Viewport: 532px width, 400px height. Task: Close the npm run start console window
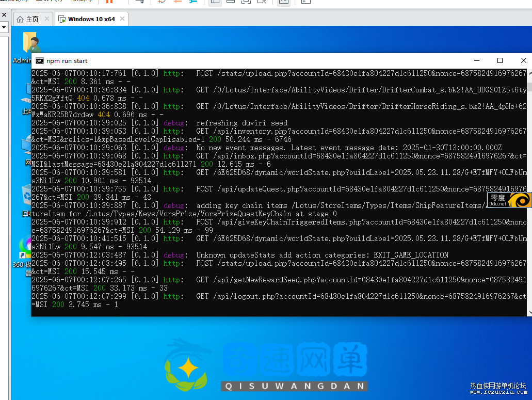[523, 61]
